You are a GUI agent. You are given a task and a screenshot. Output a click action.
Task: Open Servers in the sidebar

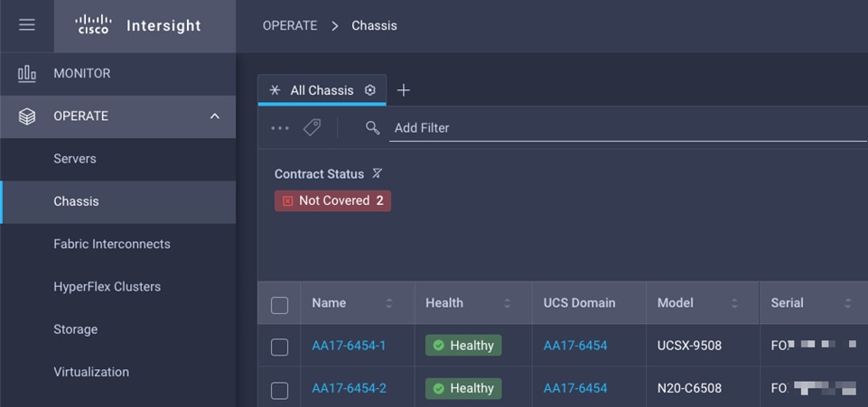click(x=118, y=159)
